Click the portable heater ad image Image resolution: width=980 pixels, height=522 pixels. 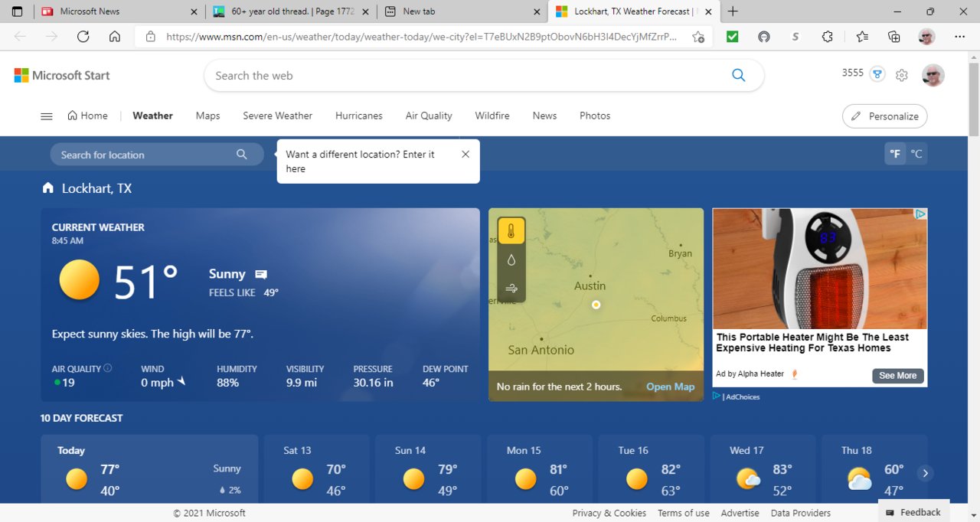point(820,269)
